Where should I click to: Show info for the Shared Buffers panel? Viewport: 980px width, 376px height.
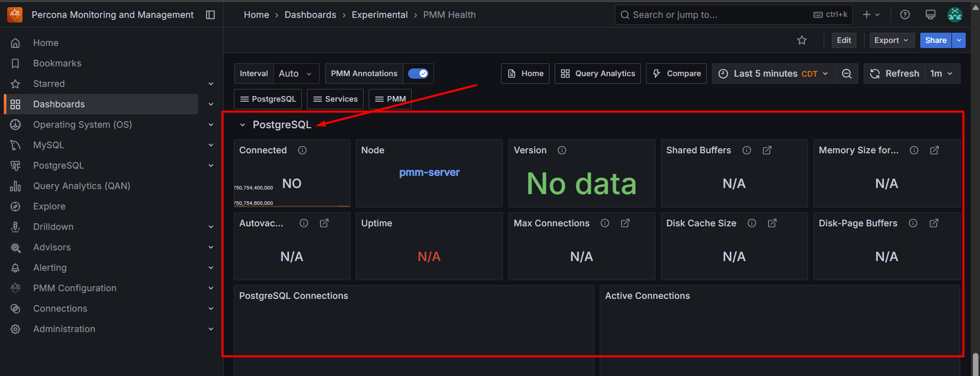pyautogui.click(x=747, y=150)
